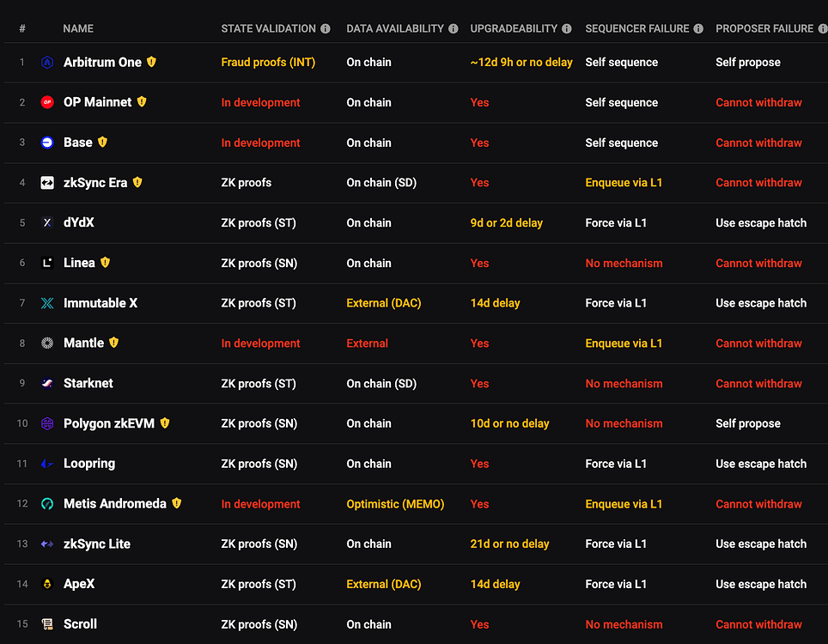Click the Immutable X logo icon

tap(47, 303)
